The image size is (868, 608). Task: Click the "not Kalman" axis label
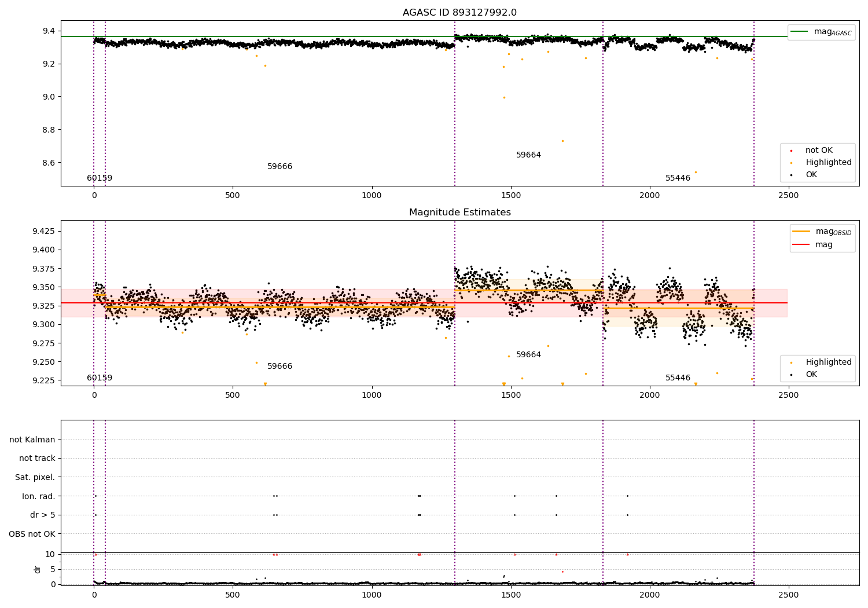click(x=32, y=440)
